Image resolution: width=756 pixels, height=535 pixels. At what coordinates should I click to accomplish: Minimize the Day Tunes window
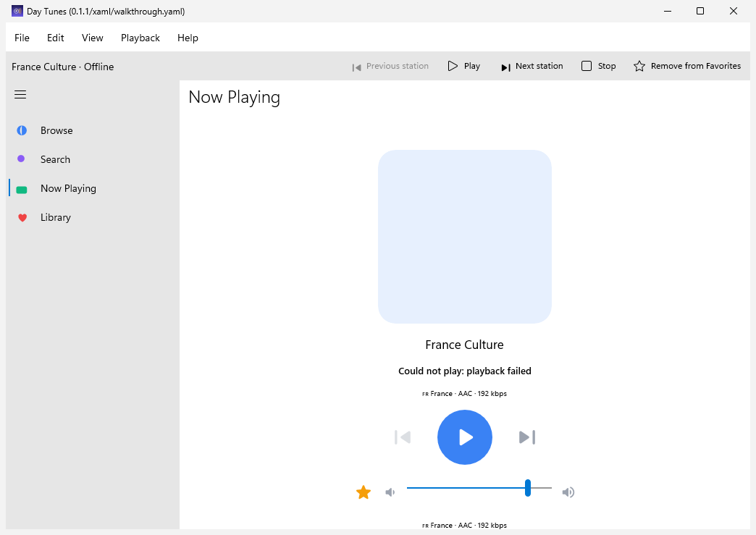(668, 11)
